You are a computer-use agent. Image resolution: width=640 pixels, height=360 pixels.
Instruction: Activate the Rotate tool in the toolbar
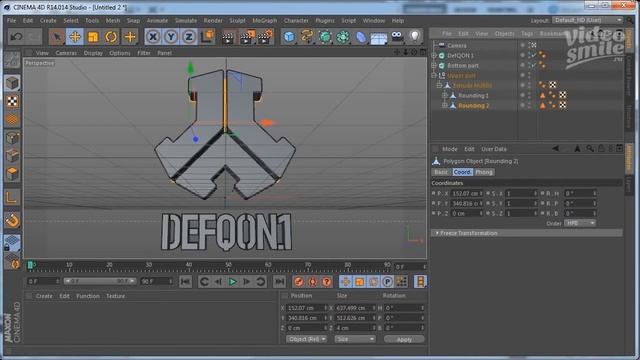[x=111, y=37]
